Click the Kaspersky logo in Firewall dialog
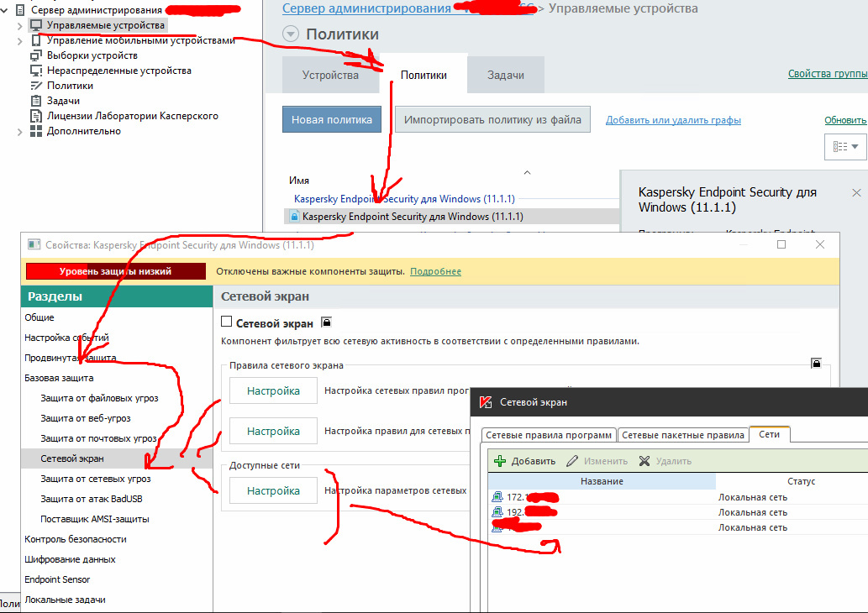The image size is (868, 613). tap(486, 402)
